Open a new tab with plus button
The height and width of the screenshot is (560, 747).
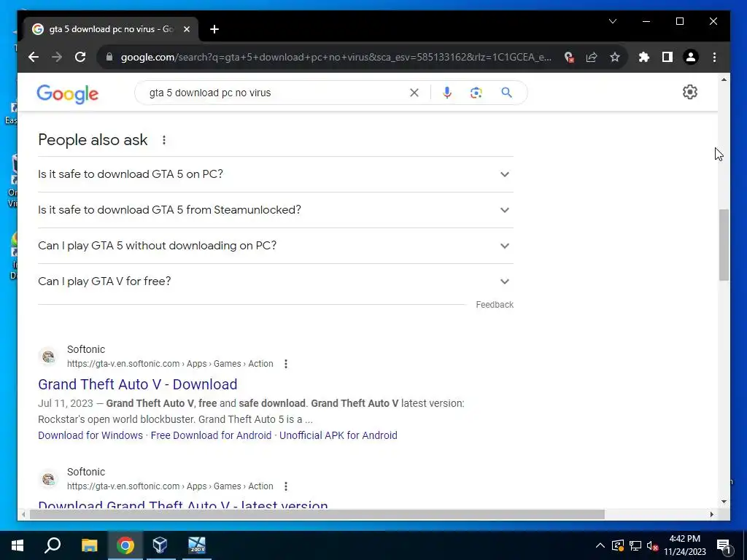[214, 29]
